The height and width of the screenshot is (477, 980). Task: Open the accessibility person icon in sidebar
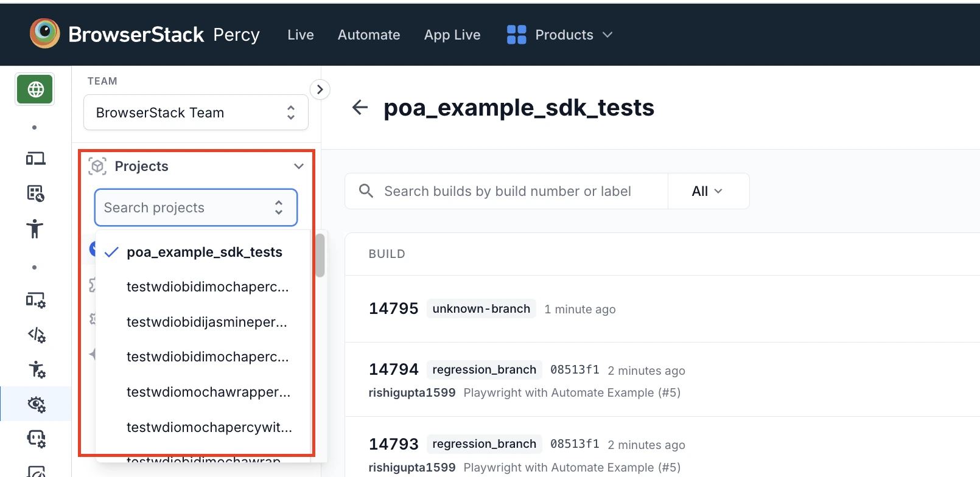click(x=35, y=229)
